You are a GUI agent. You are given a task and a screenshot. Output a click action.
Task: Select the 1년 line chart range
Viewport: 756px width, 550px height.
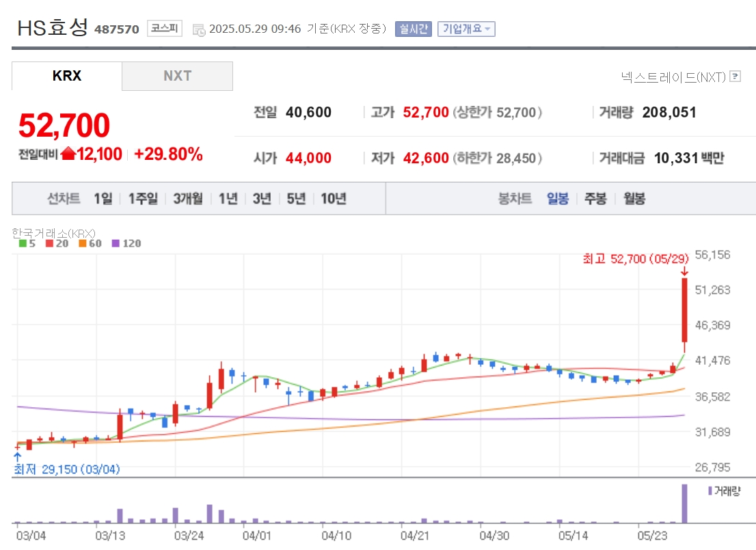click(x=228, y=199)
